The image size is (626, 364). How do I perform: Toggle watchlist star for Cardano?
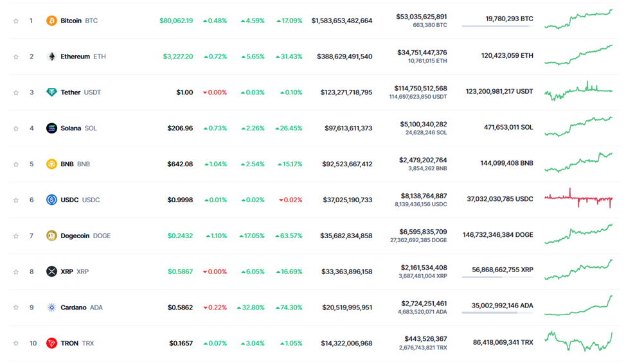(x=16, y=308)
